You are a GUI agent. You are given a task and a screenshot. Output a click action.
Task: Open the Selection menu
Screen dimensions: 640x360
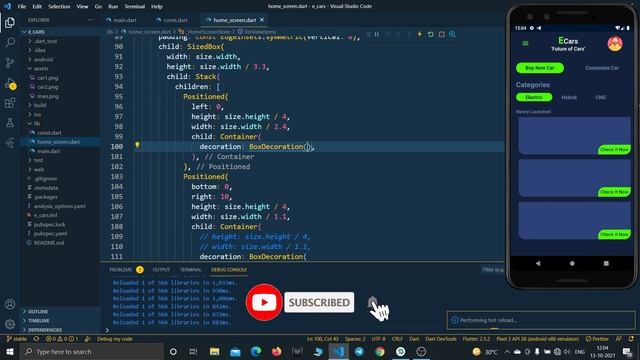(x=59, y=6)
